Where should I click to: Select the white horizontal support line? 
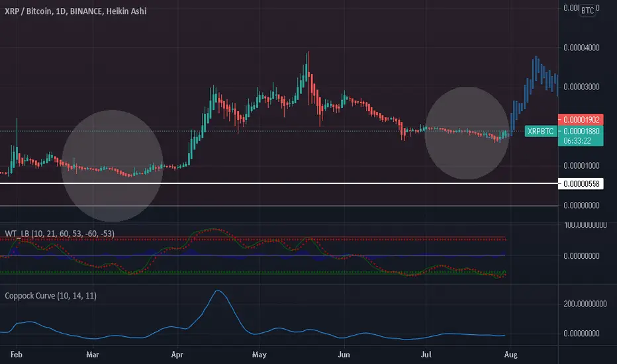[x=279, y=183]
